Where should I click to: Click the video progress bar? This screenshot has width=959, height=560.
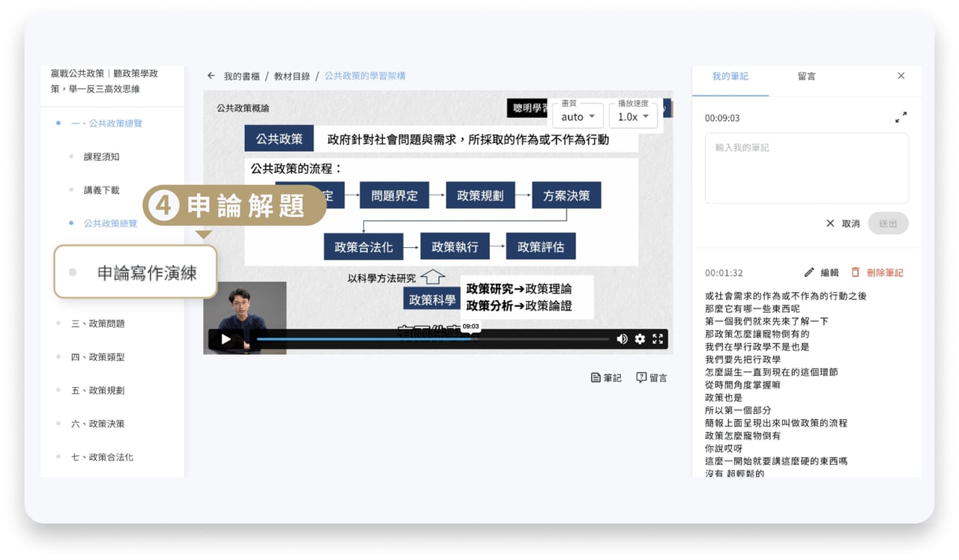433,339
